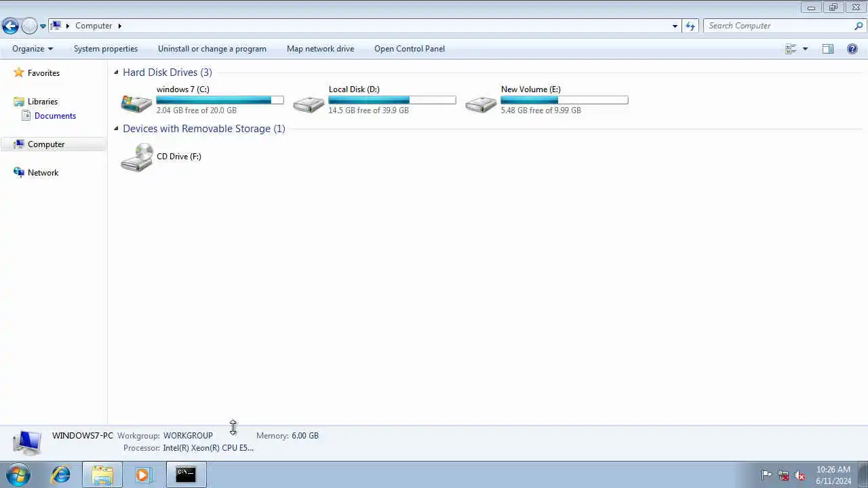Click the Refresh button
This screenshot has width=868, height=488.
pos(690,26)
